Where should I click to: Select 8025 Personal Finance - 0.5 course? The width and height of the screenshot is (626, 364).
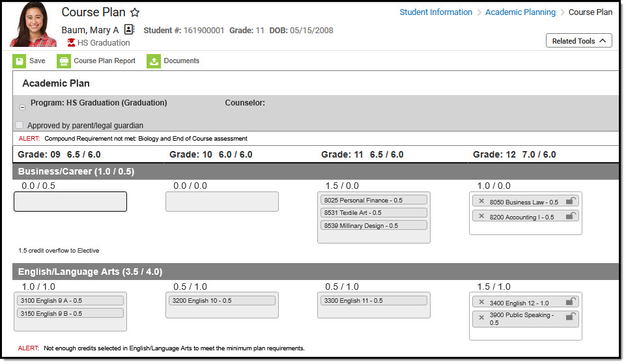(x=374, y=200)
